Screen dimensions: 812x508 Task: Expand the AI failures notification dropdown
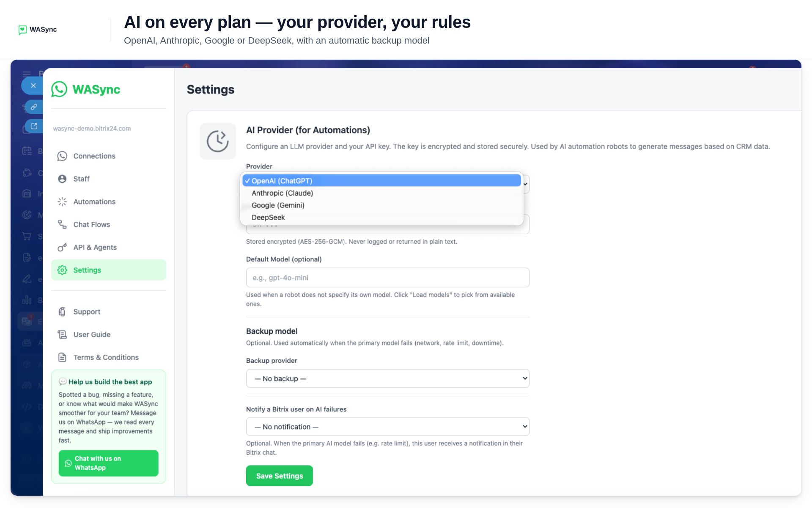(387, 427)
